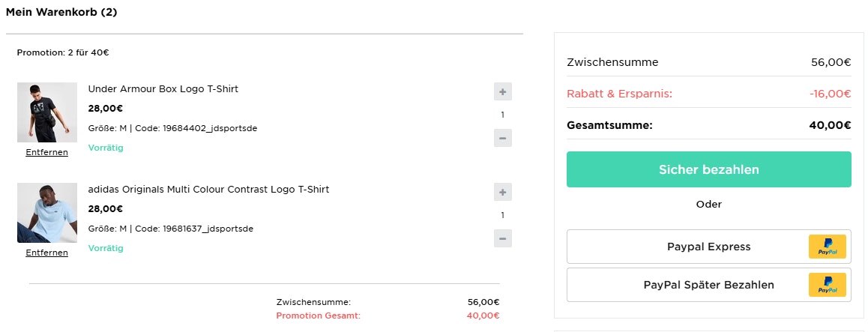Click PayPal logo beside Später Bezahlen
The height and width of the screenshot is (332, 868).
[827, 285]
